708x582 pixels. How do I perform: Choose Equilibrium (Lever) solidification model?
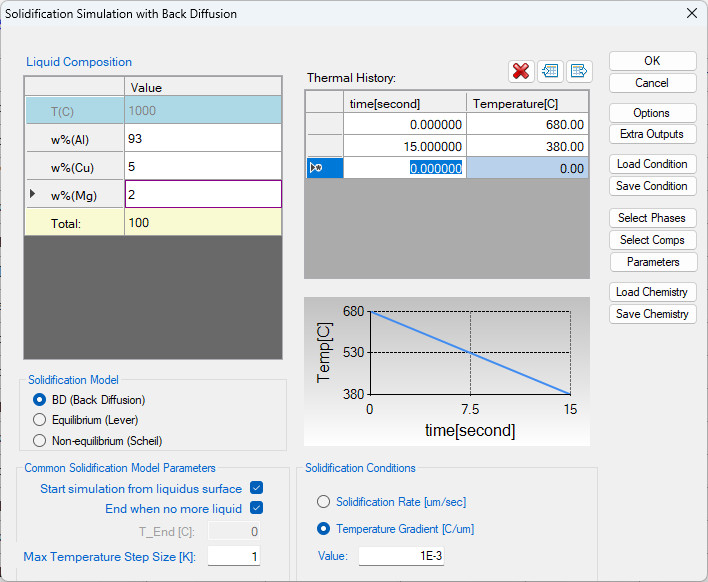(40, 420)
